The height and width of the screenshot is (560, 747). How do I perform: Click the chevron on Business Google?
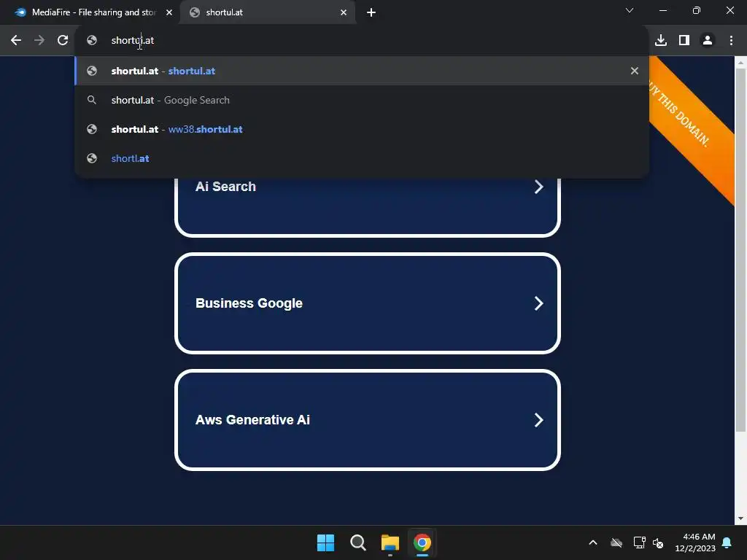coord(539,303)
